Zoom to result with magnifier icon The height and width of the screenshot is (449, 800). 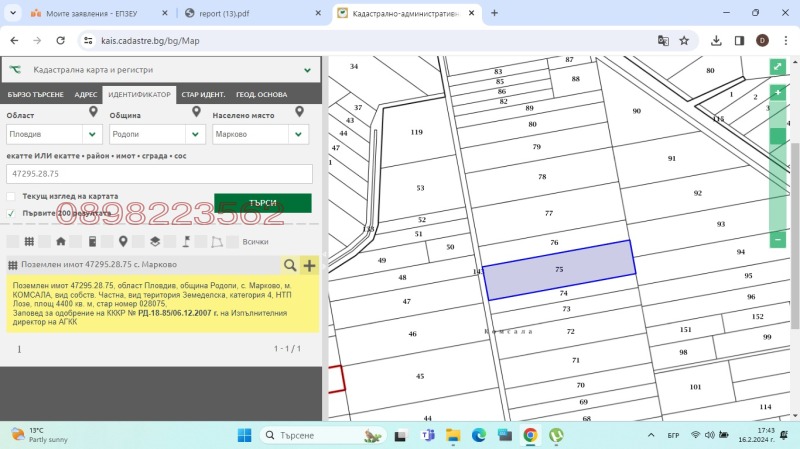point(290,265)
